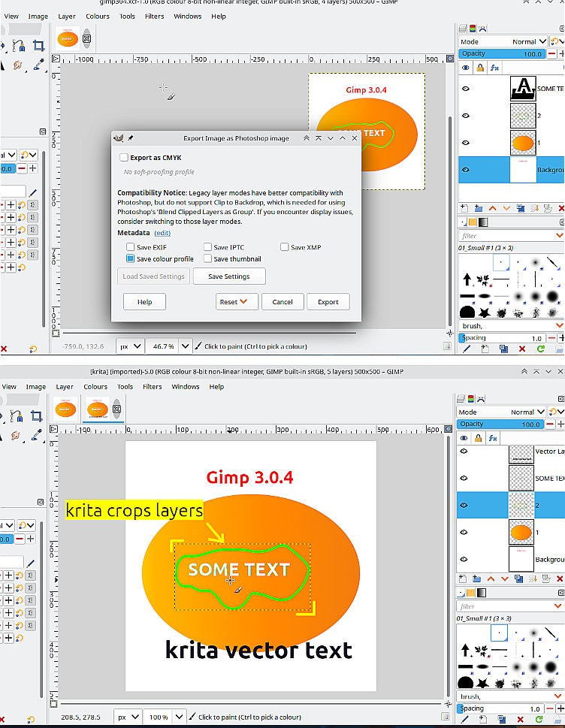
Task: Click the Opacity slider in the upper window
Action: (x=502, y=54)
